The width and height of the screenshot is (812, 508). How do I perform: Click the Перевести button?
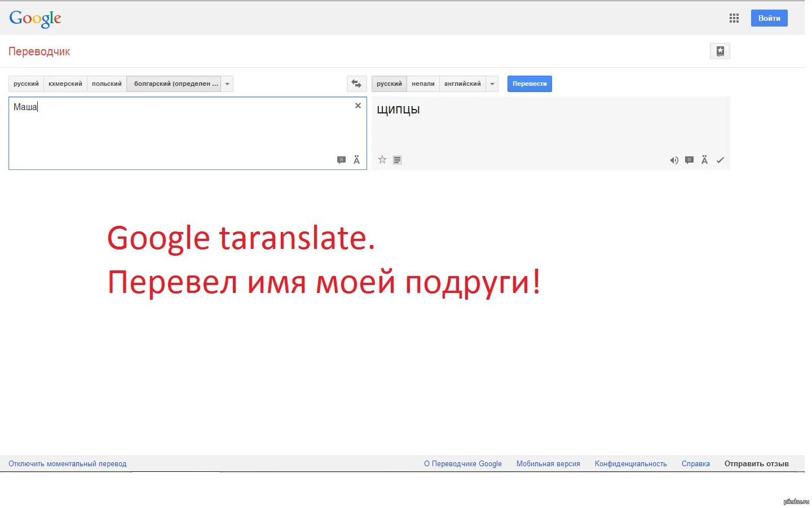coord(529,84)
